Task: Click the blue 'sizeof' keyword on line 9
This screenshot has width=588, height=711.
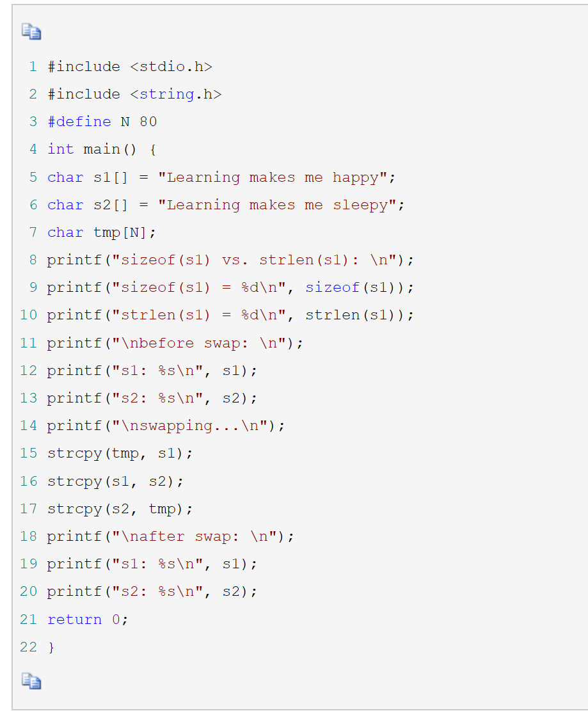Action: coord(333,287)
